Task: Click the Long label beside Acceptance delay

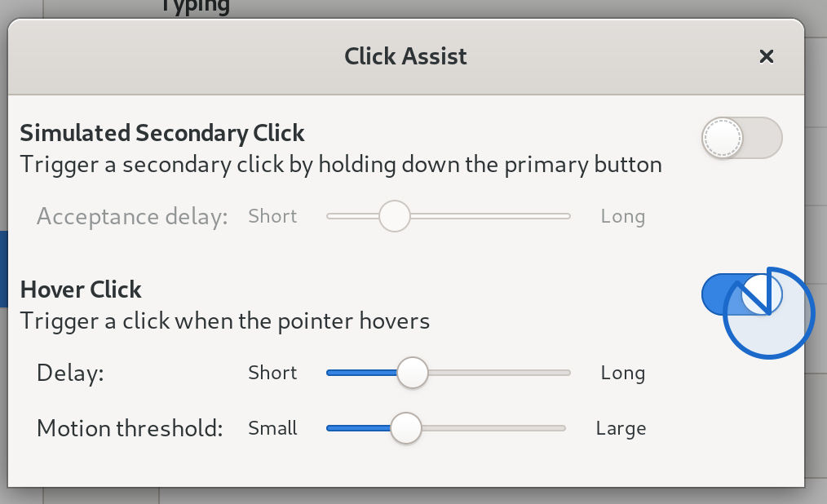Action: pyautogui.click(x=623, y=216)
